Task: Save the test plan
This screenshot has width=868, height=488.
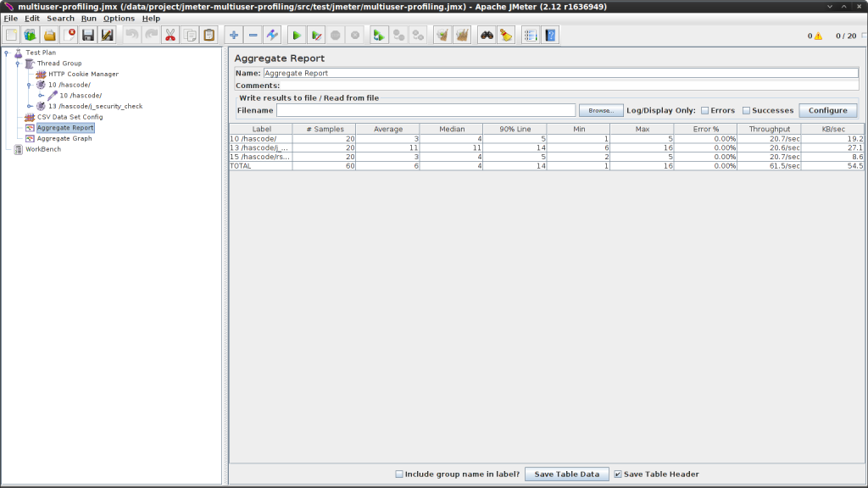Action: click(x=87, y=35)
